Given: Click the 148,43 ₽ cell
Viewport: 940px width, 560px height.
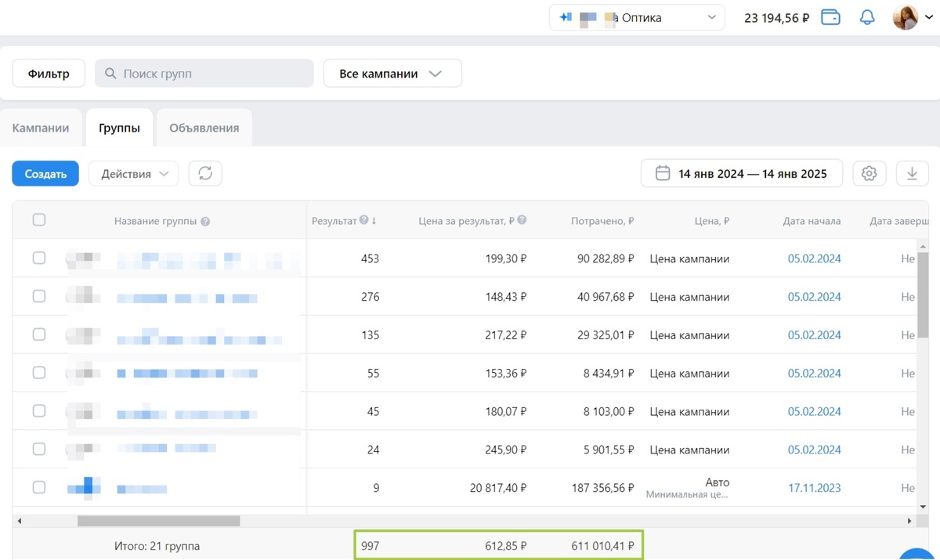Looking at the screenshot, I should click(505, 297).
